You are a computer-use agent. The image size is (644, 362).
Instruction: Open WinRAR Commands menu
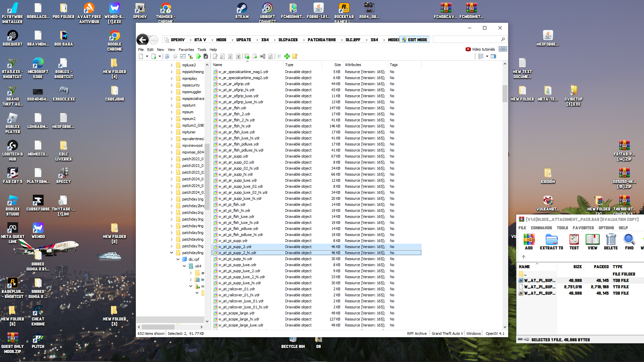click(x=541, y=228)
